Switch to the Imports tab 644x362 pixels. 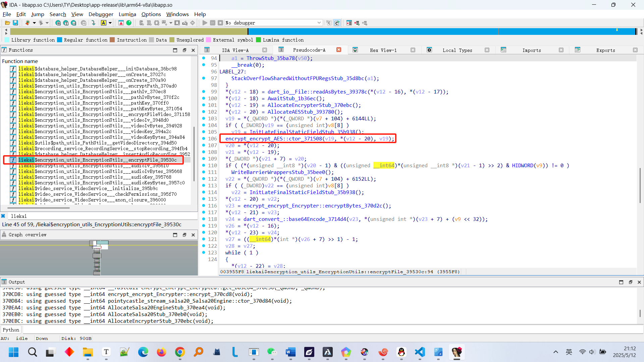point(532,50)
